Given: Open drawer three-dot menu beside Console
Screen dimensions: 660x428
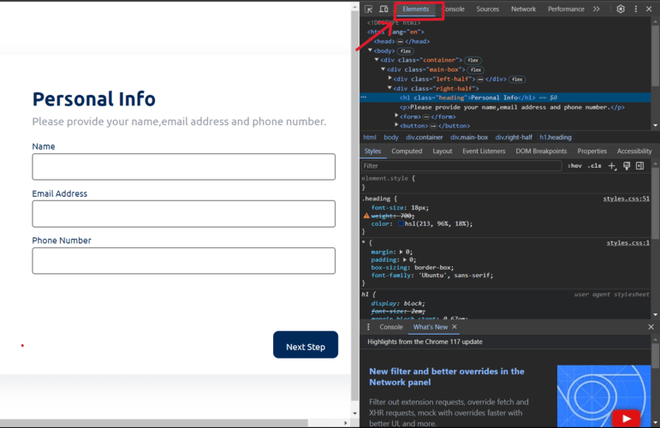Looking at the screenshot, I should [368, 327].
